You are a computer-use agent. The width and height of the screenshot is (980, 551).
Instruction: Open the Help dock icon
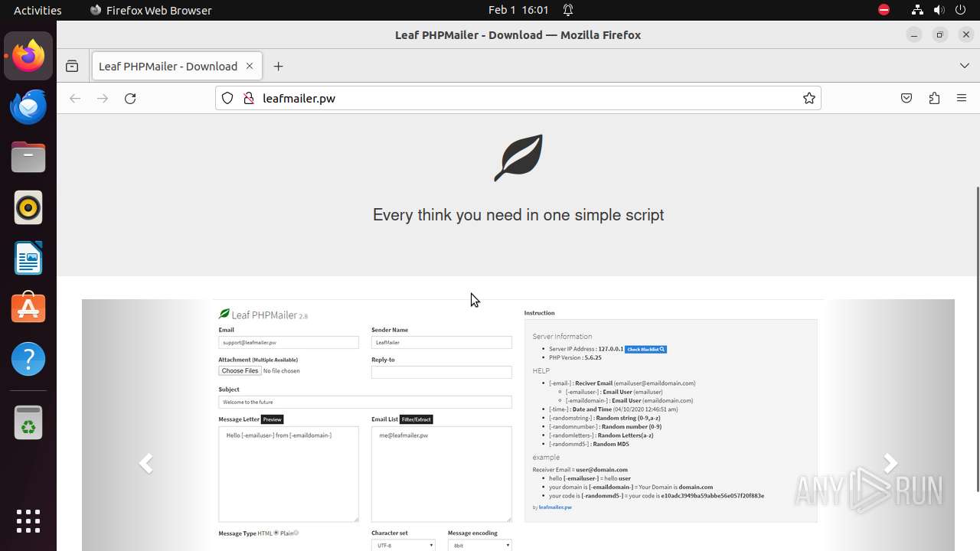(28, 359)
